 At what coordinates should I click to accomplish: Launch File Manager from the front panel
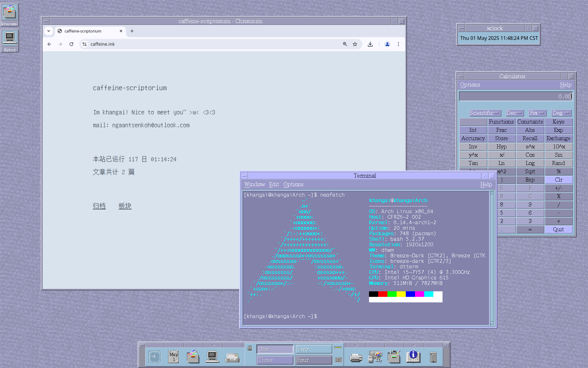(x=193, y=357)
